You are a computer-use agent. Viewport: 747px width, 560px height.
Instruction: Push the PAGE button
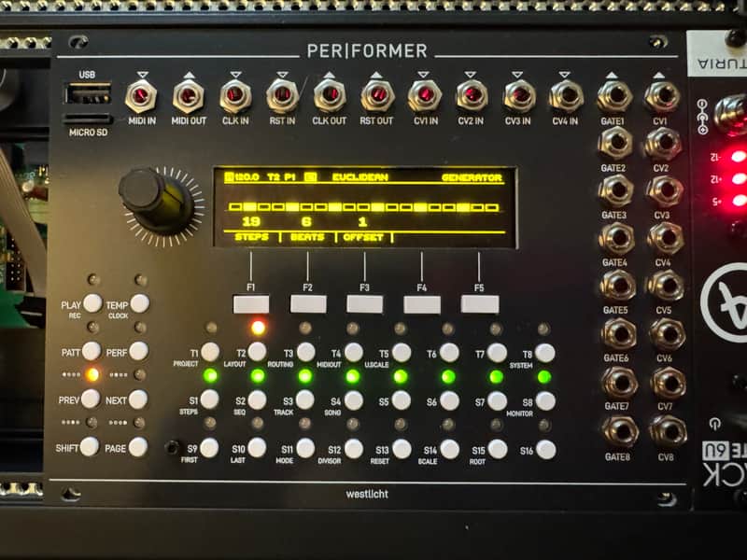coord(137,447)
